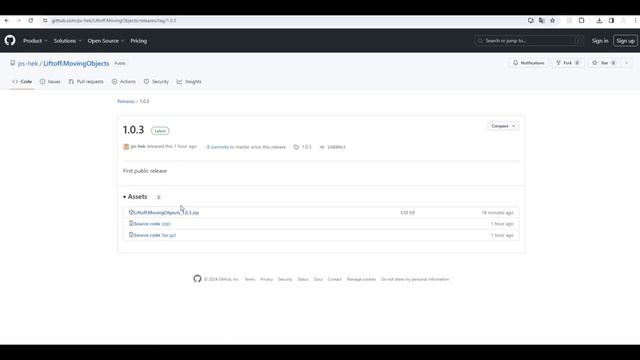This screenshot has height=360, width=640.
Task: Switch to the Insights tab
Action: click(189, 82)
